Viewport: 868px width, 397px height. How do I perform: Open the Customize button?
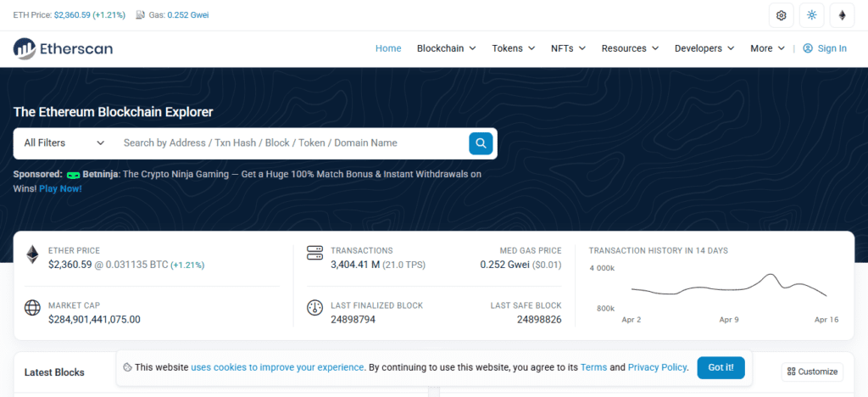(812, 372)
